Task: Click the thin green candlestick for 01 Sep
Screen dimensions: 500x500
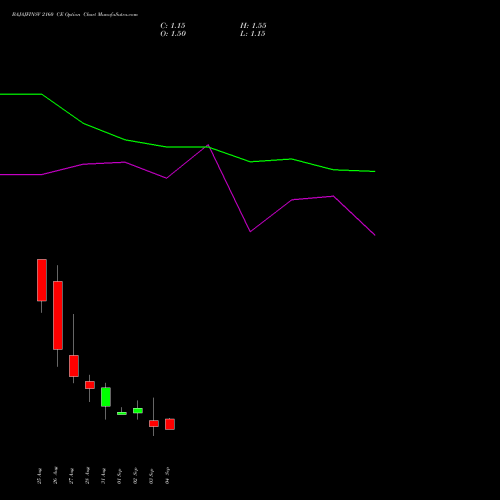Action: coord(122,413)
